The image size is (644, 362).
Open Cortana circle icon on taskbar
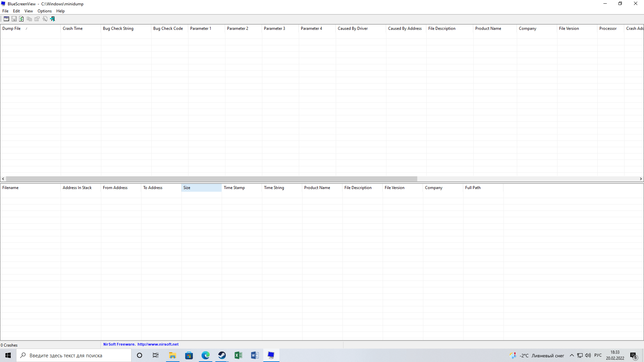tap(140, 355)
